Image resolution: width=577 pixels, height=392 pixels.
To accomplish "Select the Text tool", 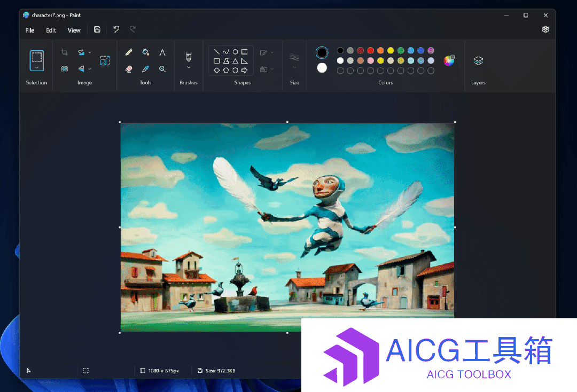I will (162, 52).
